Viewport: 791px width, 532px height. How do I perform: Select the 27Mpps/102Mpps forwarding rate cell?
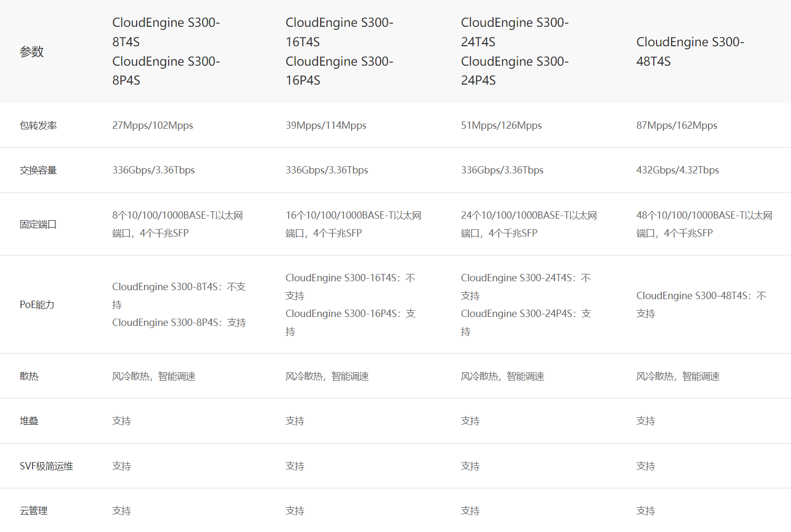(x=152, y=126)
